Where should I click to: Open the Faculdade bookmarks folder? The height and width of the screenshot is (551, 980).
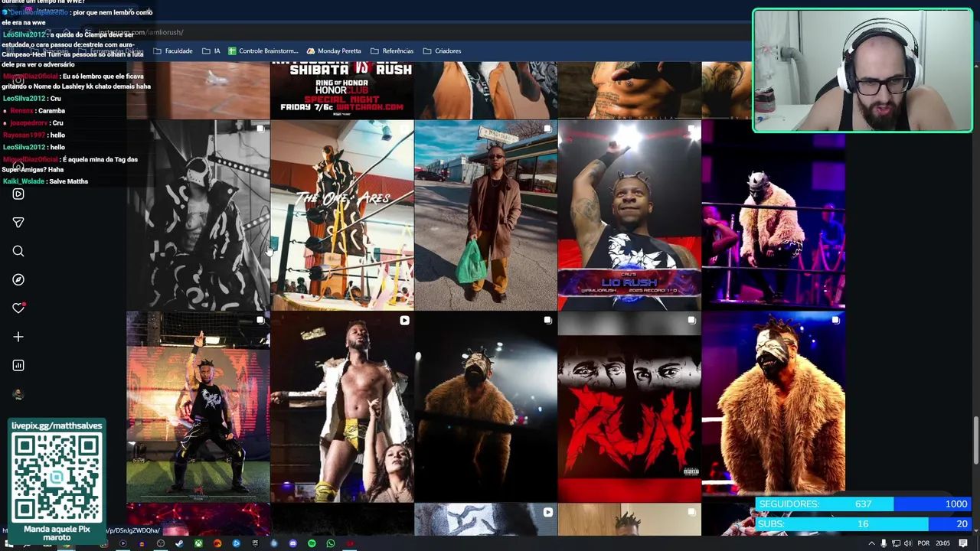pos(173,51)
